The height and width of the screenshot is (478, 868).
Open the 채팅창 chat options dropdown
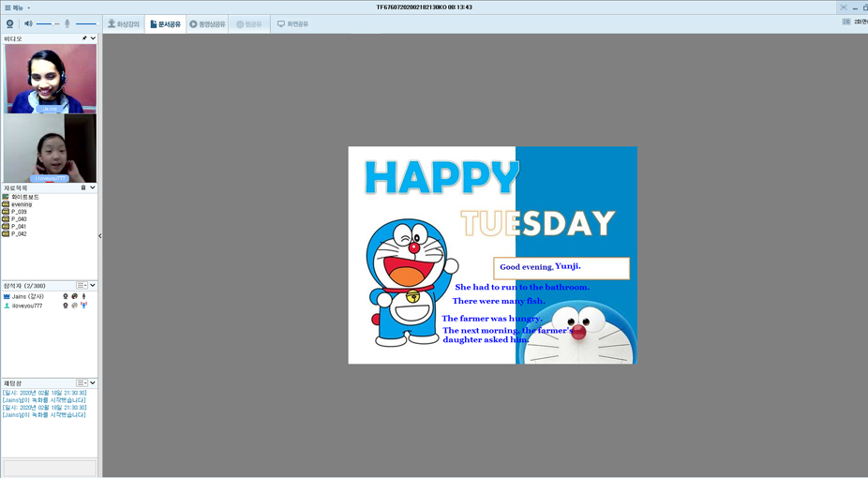[x=82, y=382]
